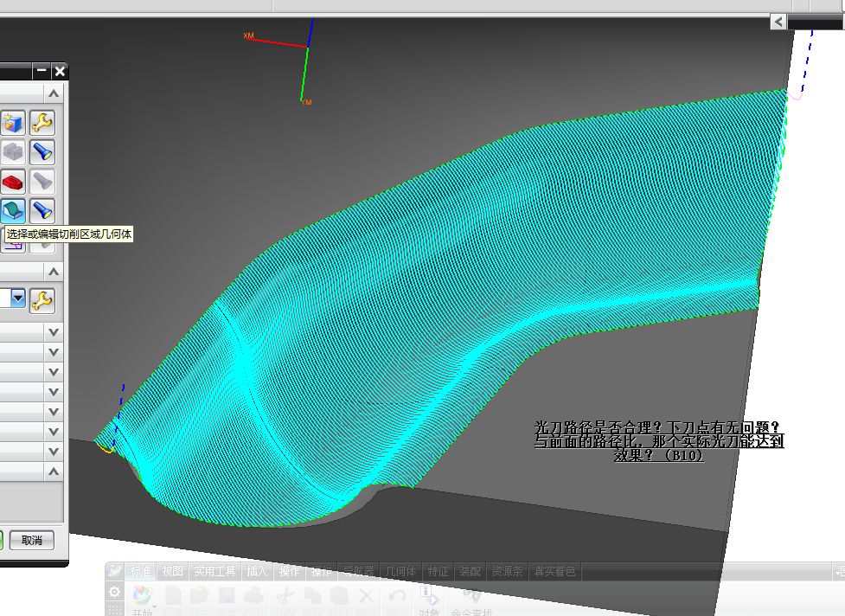Click the Save disk icon in the bottom toolbar

pos(227,595)
